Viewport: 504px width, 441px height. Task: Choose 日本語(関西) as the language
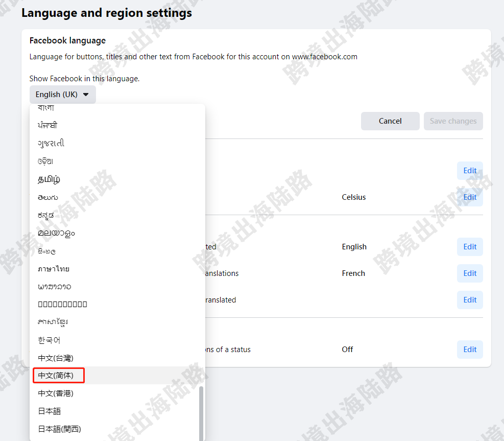pyautogui.click(x=60, y=429)
